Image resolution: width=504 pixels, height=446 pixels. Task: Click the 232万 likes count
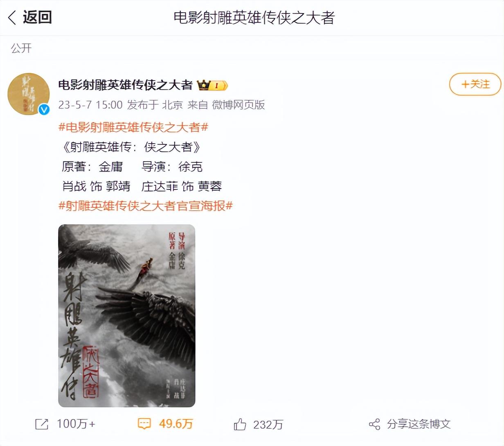point(268,425)
